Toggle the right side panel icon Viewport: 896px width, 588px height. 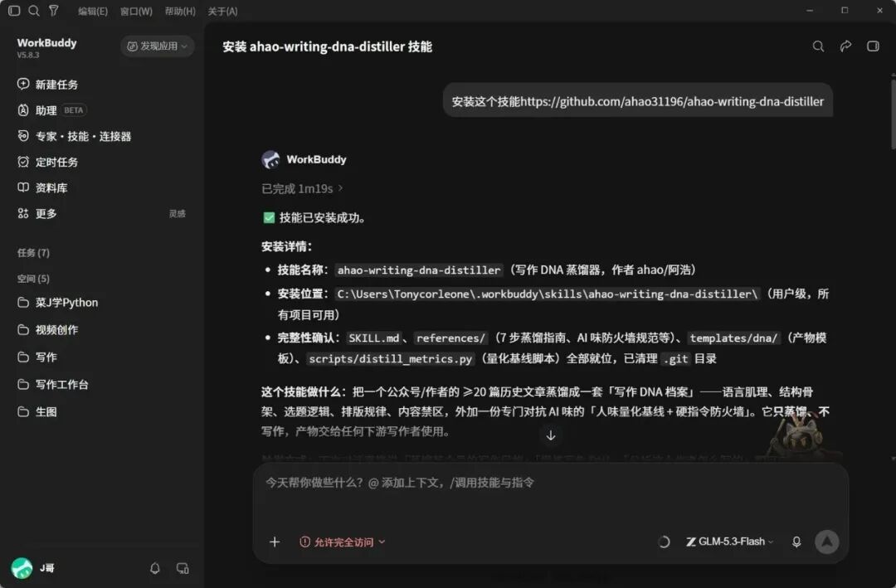coord(873,46)
